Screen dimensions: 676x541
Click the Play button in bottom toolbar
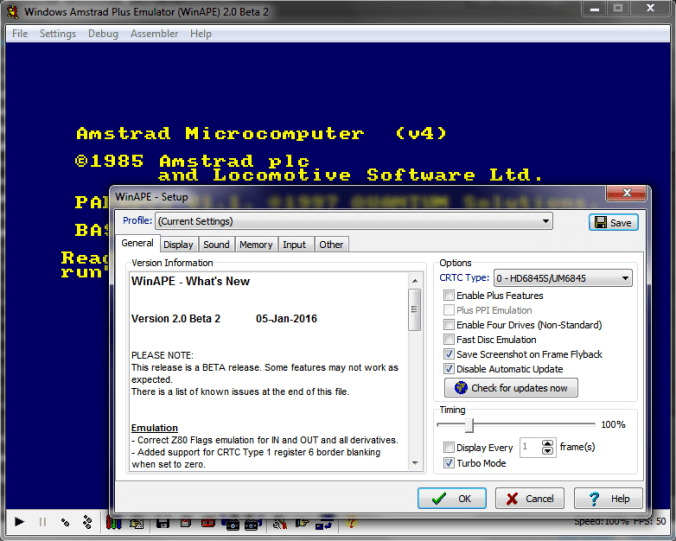[18, 522]
